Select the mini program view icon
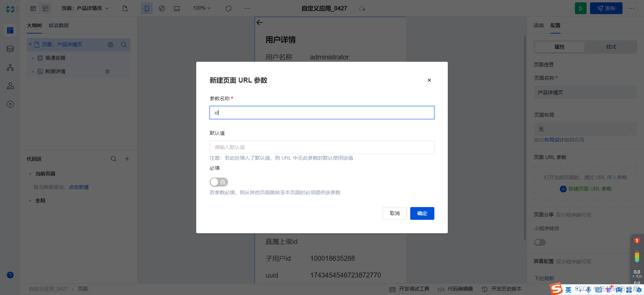 click(162, 8)
